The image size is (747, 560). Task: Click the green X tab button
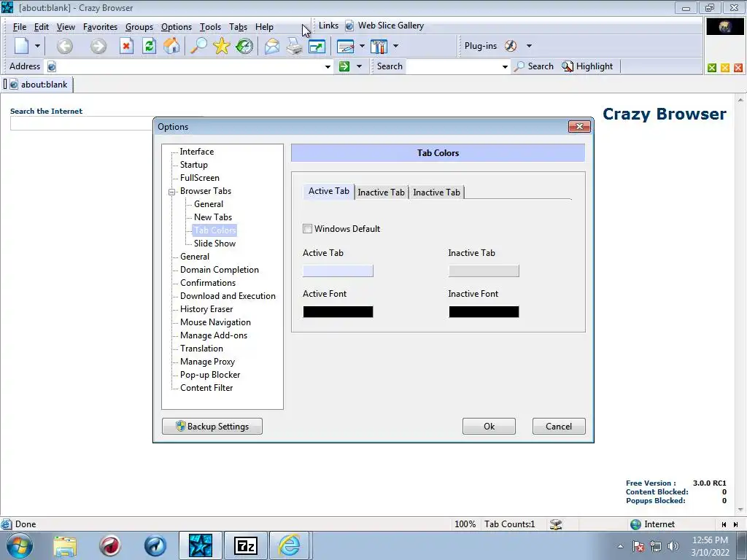click(x=712, y=68)
